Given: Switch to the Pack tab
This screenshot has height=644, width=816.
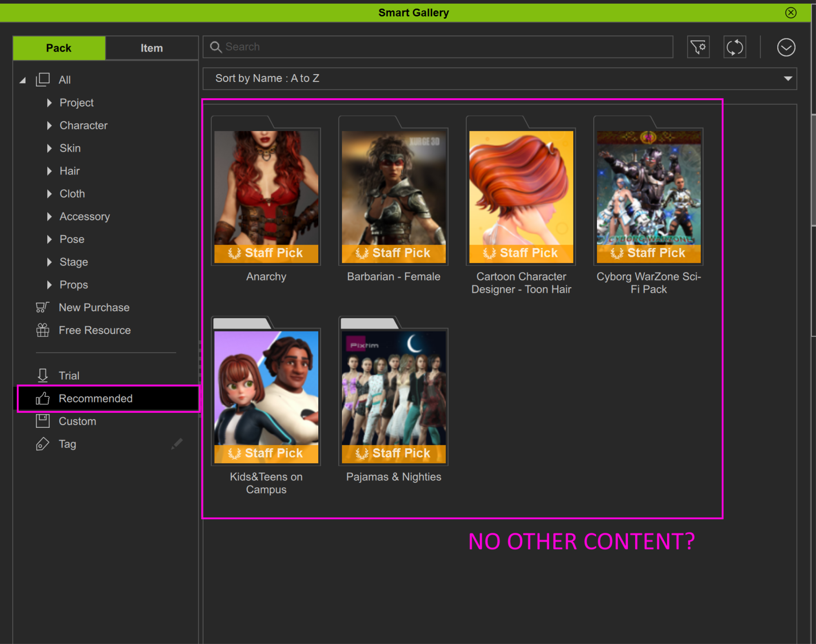Looking at the screenshot, I should click(x=59, y=48).
